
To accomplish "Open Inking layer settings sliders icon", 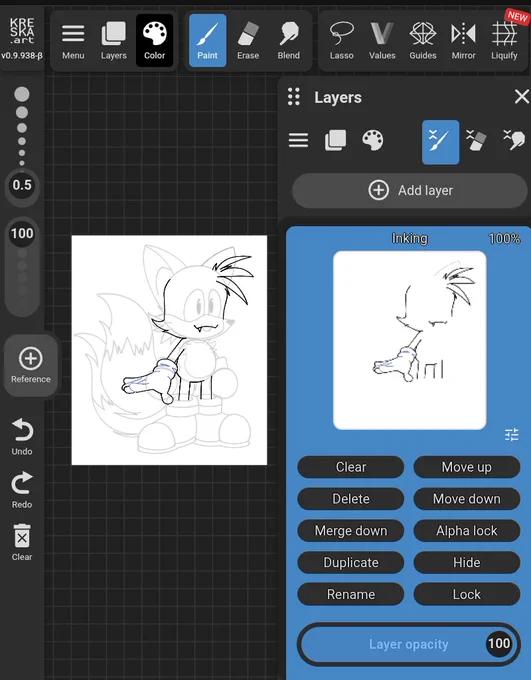I will point(512,434).
